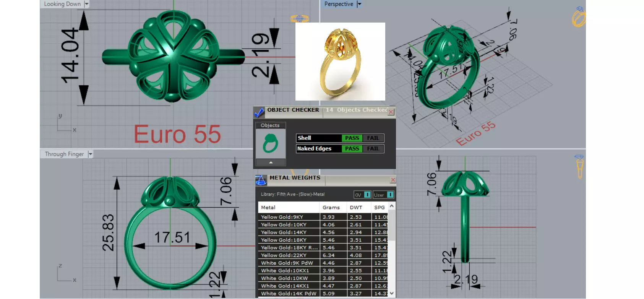This screenshot has height=299, width=644.
Task: Click the 17.51 dimension in Through Finger view
Action: pyautogui.click(x=172, y=237)
